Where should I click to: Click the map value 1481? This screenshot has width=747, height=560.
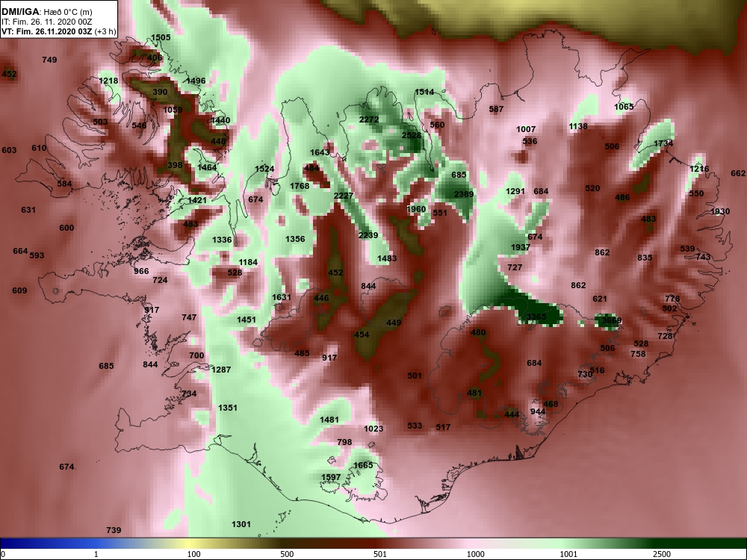click(x=329, y=420)
